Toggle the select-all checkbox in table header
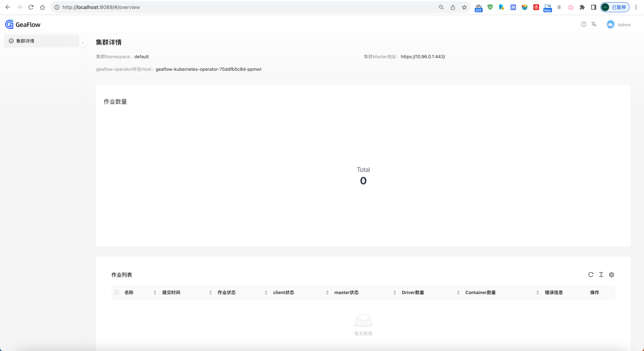The image size is (644, 351). pyautogui.click(x=117, y=293)
